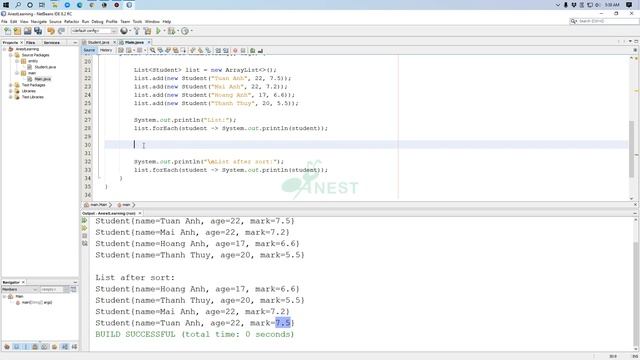Close the Output AnestLearning tab
640x360 pixels.
point(140,213)
